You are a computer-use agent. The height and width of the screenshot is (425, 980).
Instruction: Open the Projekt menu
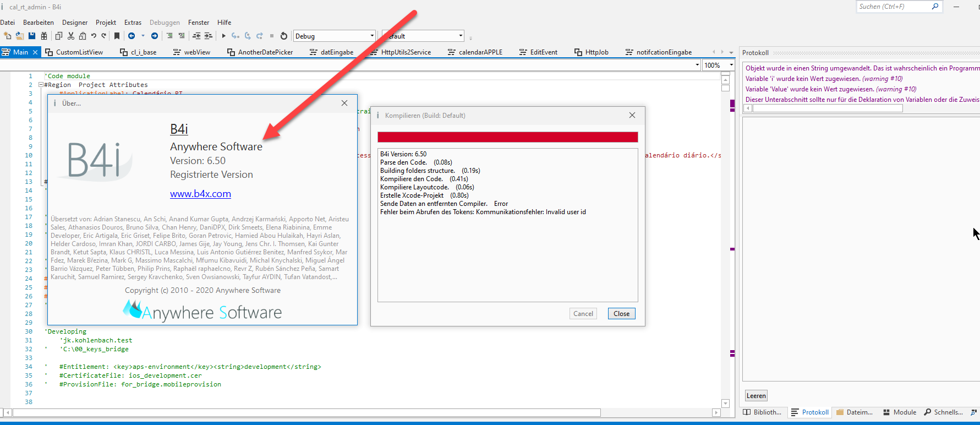106,23
